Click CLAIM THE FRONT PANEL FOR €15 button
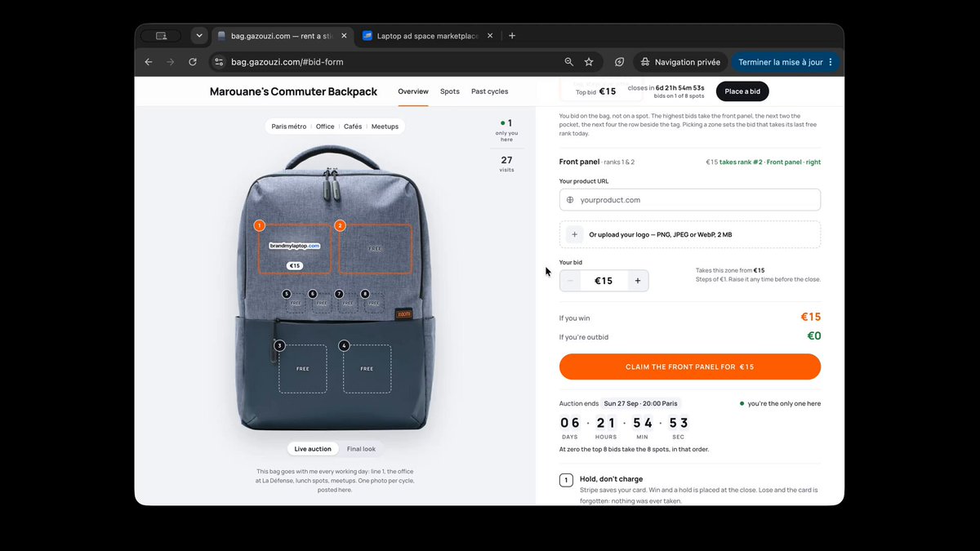 [690, 367]
